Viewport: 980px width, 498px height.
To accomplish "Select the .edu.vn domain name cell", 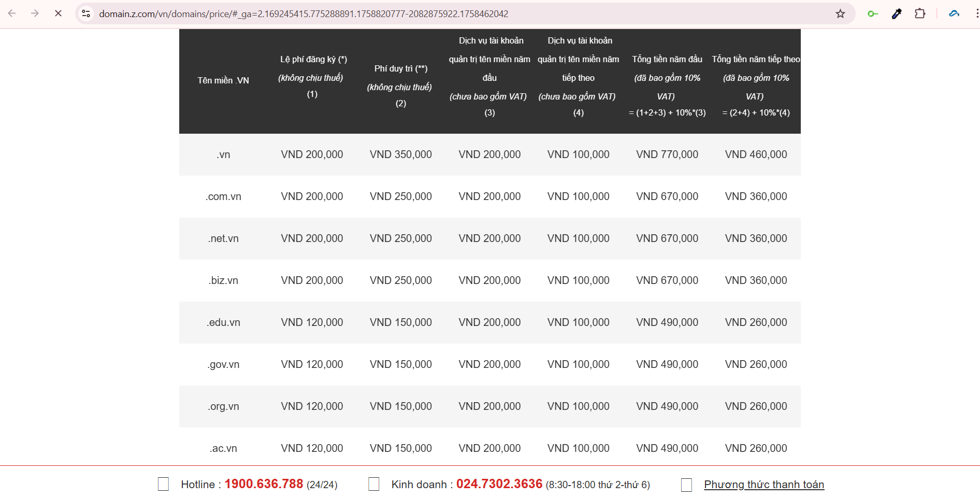I will (x=223, y=322).
